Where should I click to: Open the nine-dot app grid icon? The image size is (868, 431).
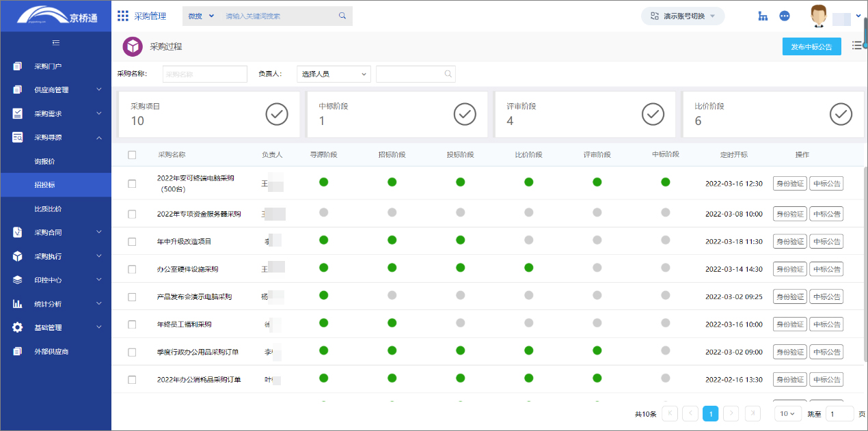123,16
